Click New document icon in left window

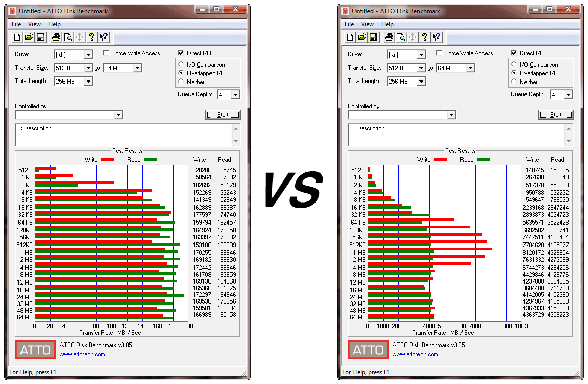tap(17, 37)
